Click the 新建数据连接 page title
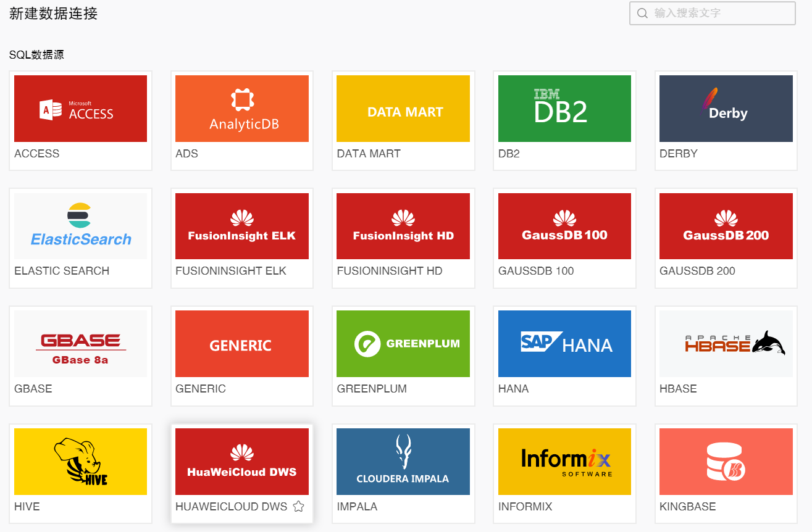 (53, 14)
